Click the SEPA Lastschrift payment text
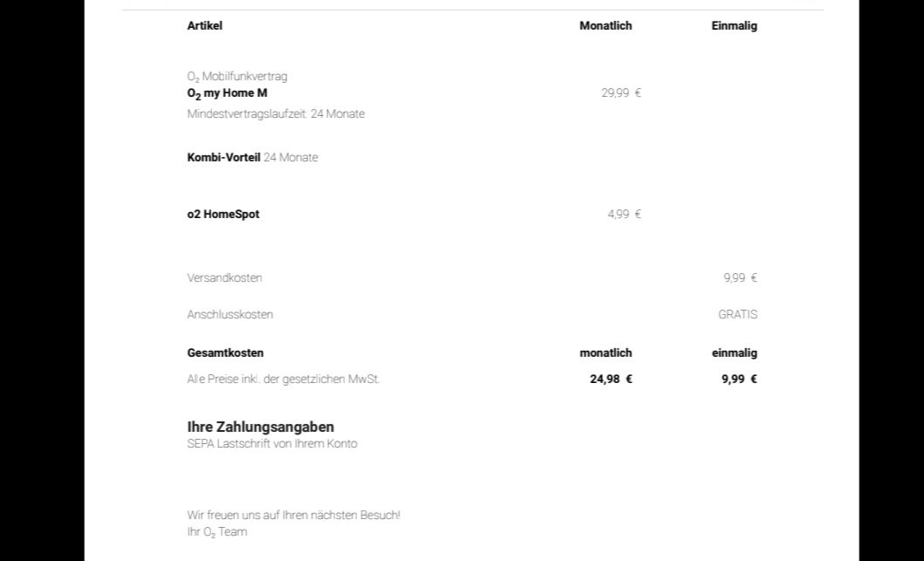The height and width of the screenshot is (561, 924). click(x=271, y=444)
